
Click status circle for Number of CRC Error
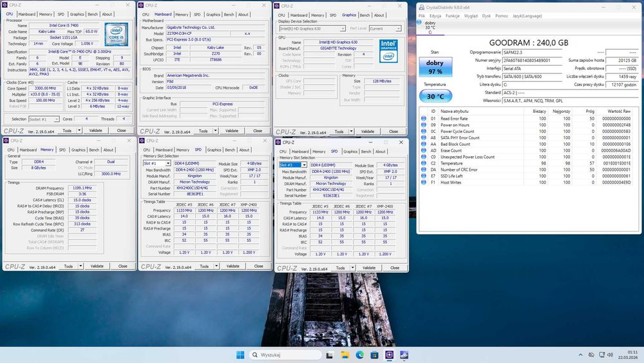[x=424, y=170]
